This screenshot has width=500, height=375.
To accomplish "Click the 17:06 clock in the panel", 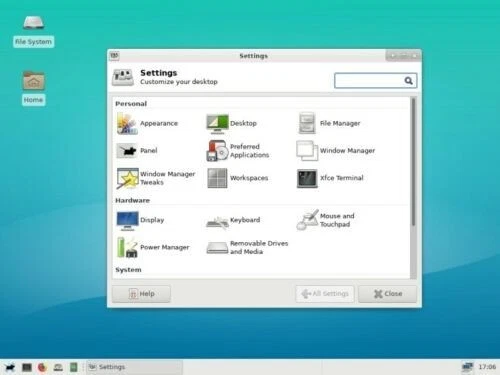I will coord(487,367).
